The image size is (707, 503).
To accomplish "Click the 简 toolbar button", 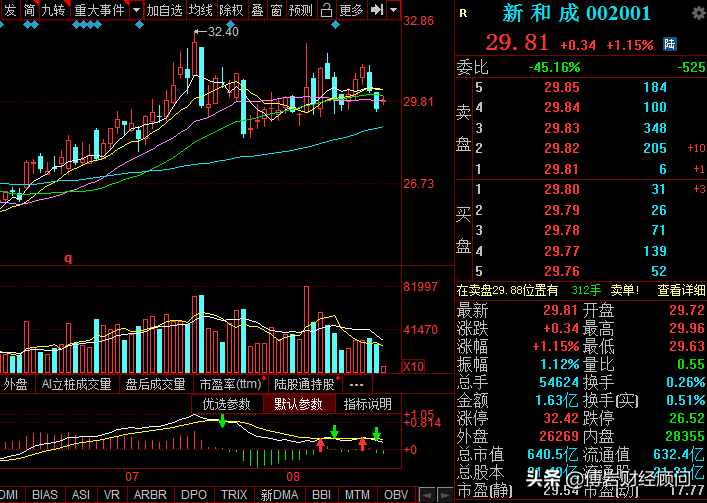I will click(x=29, y=9).
